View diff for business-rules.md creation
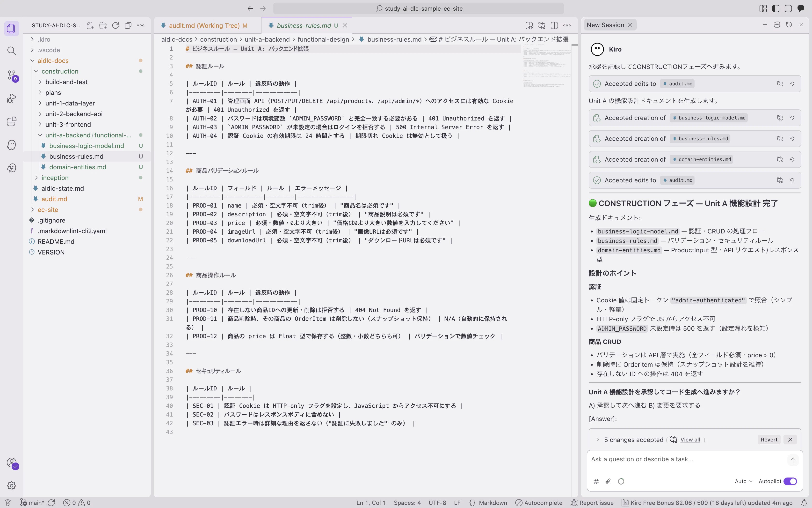 (780, 139)
